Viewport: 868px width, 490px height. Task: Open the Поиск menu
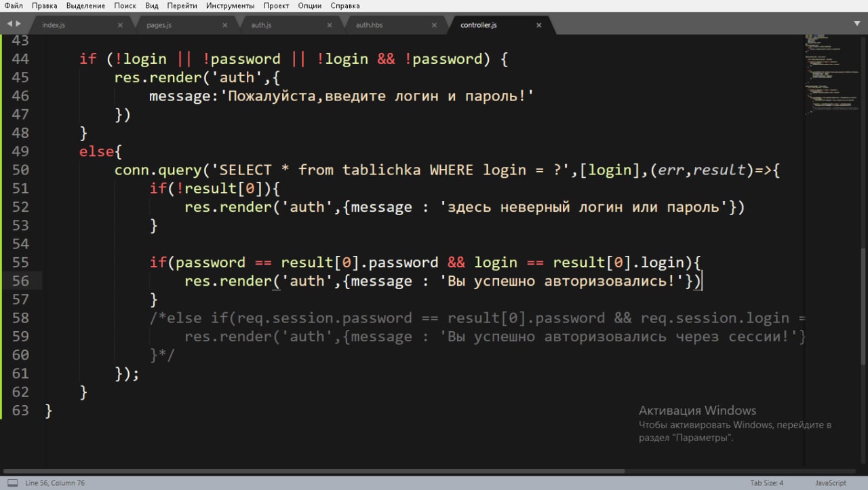[x=125, y=5]
